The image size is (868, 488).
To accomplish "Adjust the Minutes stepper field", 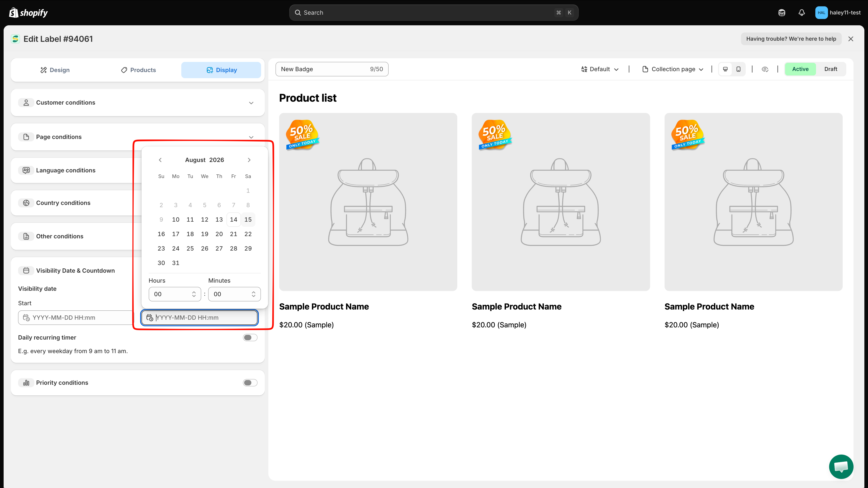I will point(234,294).
